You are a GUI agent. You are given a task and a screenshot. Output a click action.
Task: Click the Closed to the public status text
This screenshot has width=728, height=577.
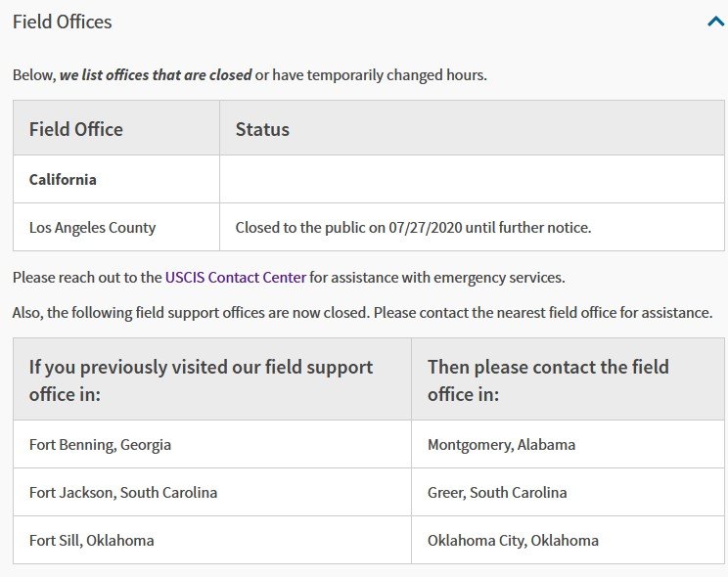pyautogui.click(x=413, y=228)
